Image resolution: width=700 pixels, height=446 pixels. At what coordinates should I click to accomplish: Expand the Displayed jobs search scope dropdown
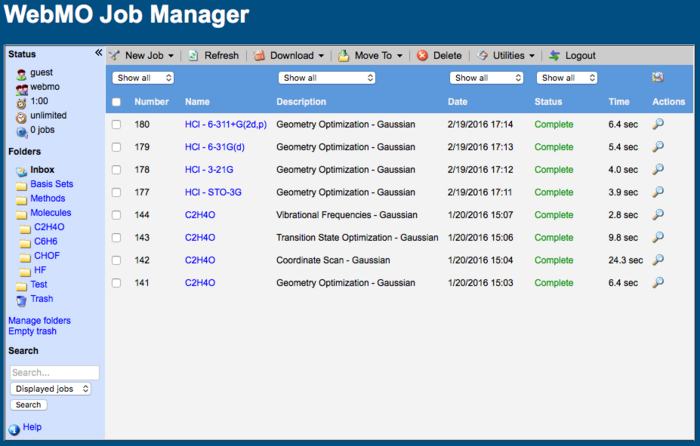click(51, 388)
